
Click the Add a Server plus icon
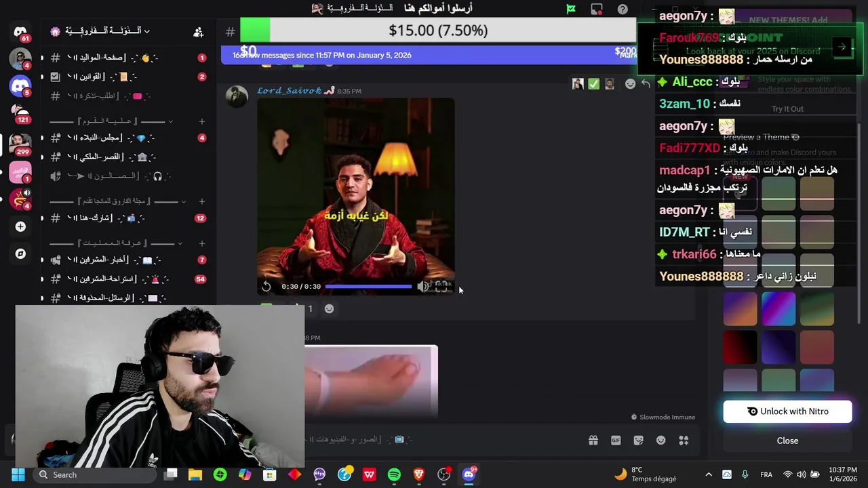tap(20, 226)
